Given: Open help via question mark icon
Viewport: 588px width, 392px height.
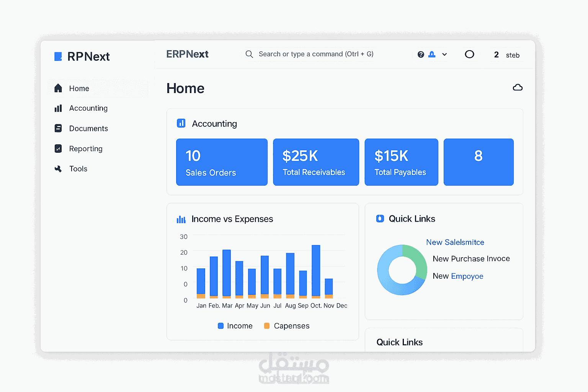Looking at the screenshot, I should coord(421,54).
